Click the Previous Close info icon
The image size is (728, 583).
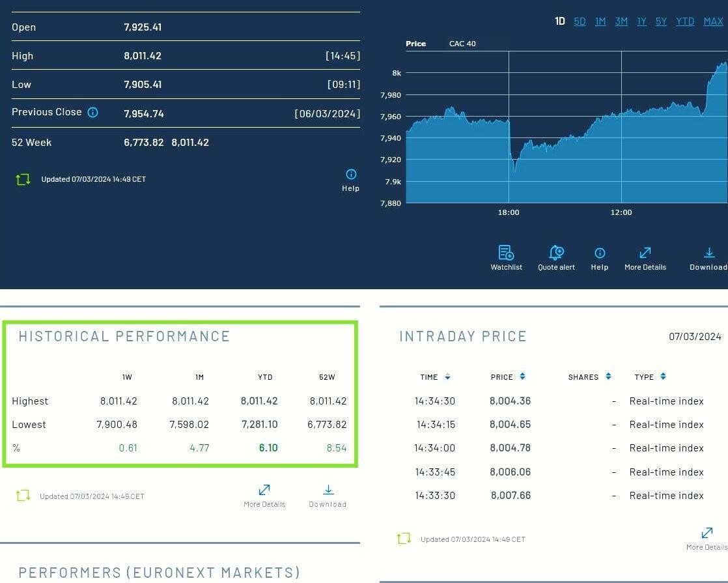coord(93,113)
